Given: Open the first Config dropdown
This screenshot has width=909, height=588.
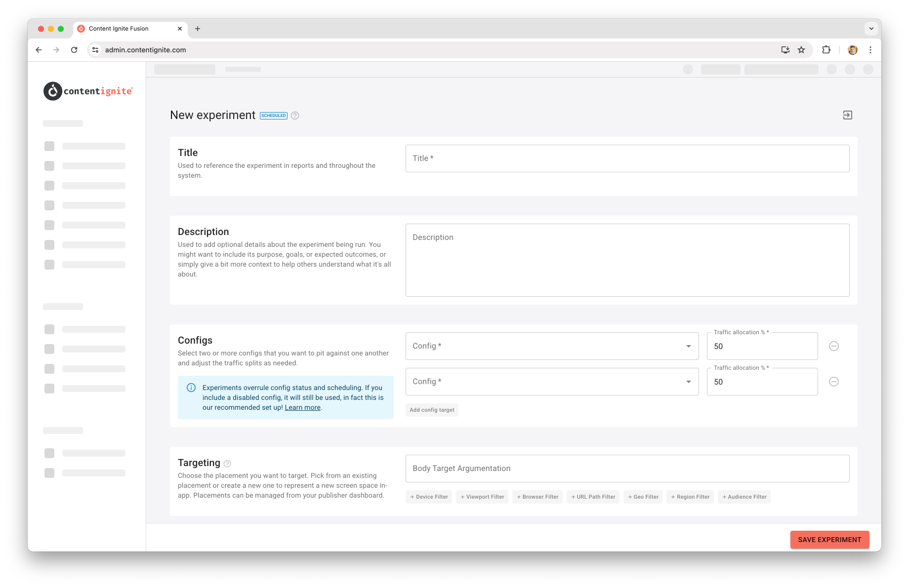Looking at the screenshot, I should [x=552, y=346].
